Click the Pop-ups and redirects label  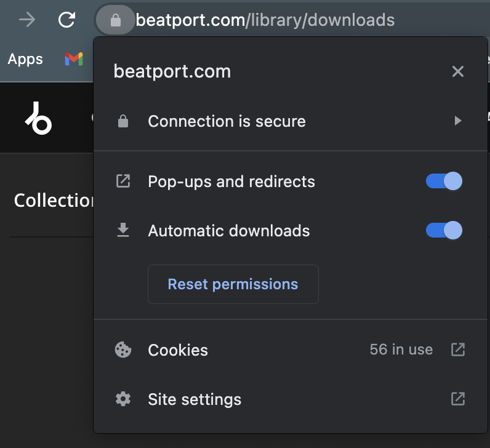pyautogui.click(x=231, y=182)
